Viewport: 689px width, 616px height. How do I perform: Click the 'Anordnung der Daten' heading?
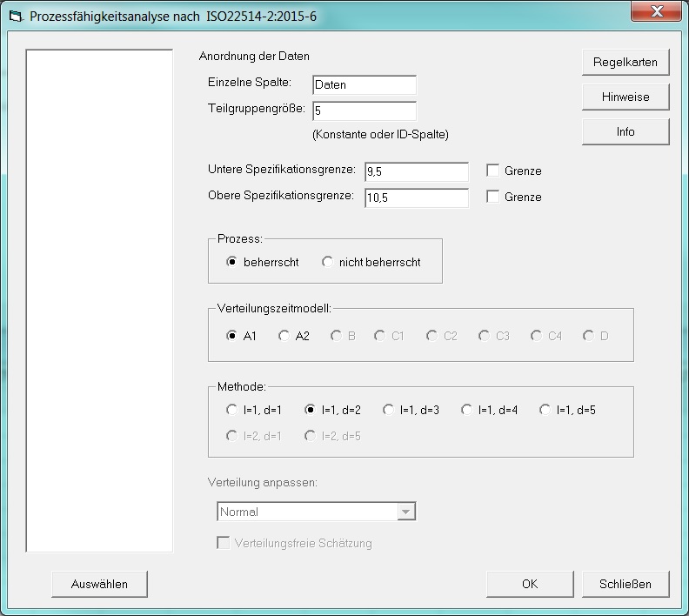[254, 57]
